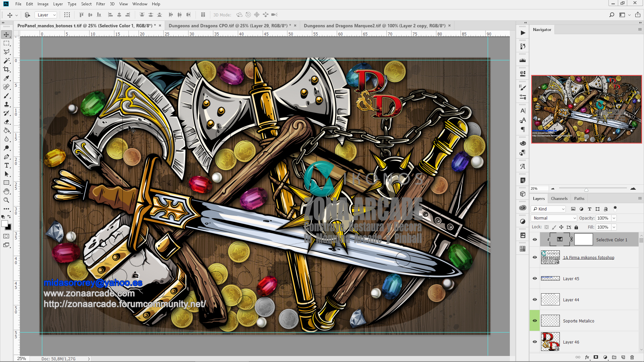Activate the Hand tool
644x362 pixels.
[x=6, y=191]
